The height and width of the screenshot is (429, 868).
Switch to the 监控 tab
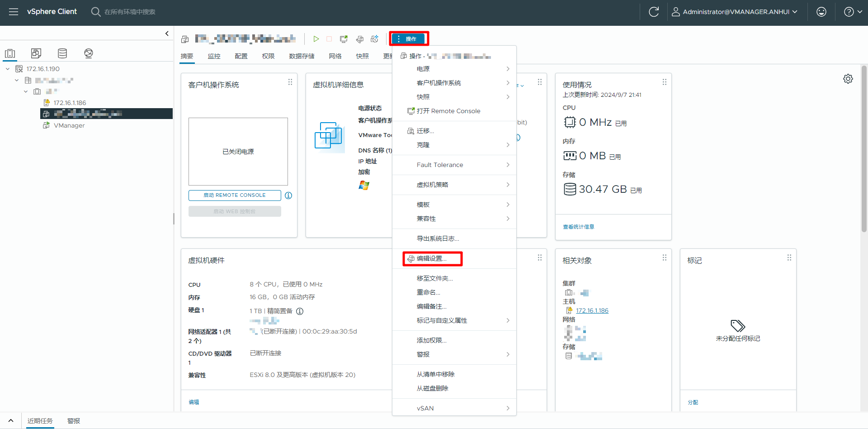[214, 56]
